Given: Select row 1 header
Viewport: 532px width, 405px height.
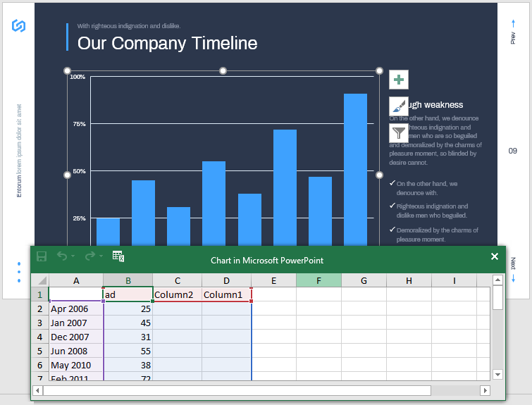Looking at the screenshot, I should tap(40, 294).
